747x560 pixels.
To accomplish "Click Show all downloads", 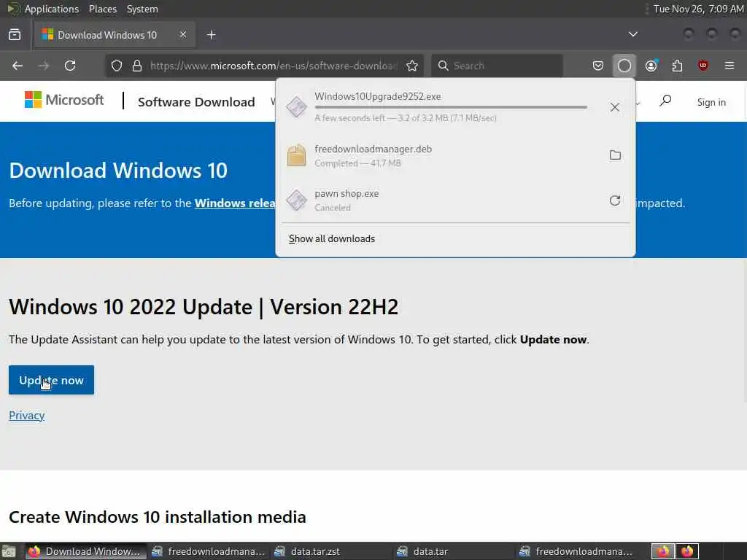I will tap(332, 238).
